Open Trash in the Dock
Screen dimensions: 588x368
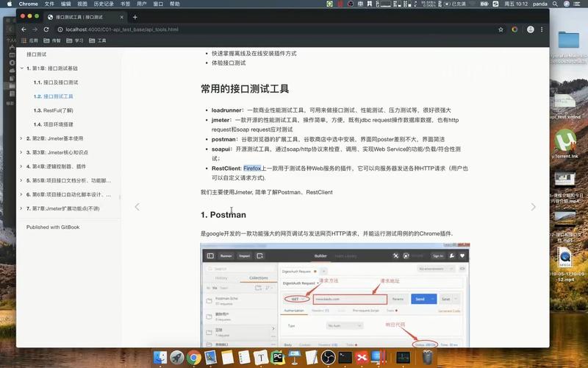point(427,357)
